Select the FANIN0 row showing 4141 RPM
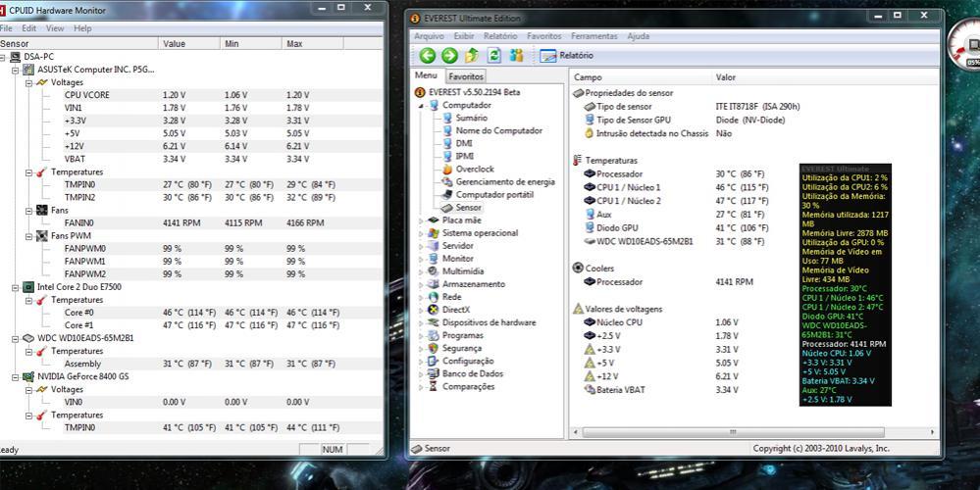Image resolution: width=980 pixels, height=490 pixels. (x=191, y=222)
